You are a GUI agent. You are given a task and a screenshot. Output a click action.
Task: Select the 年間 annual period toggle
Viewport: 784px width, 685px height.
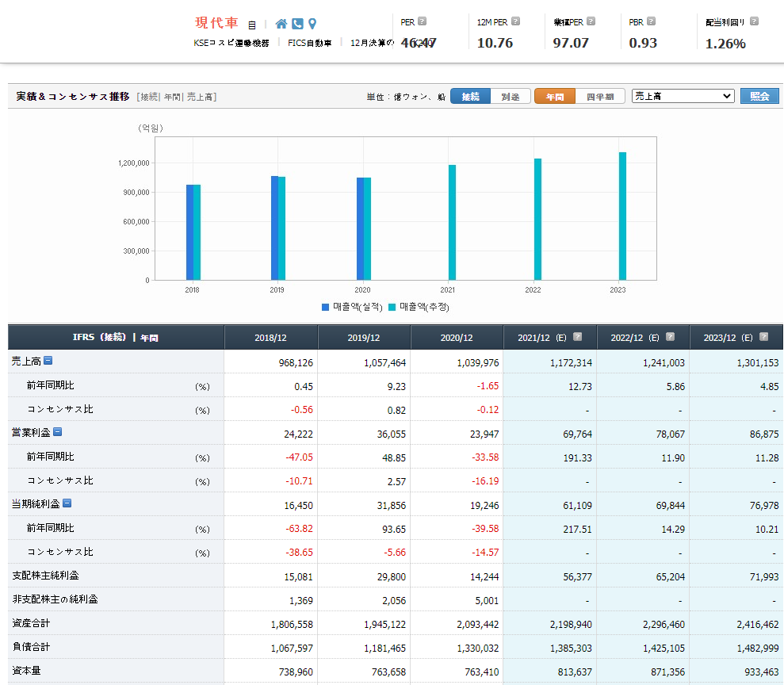(x=555, y=96)
